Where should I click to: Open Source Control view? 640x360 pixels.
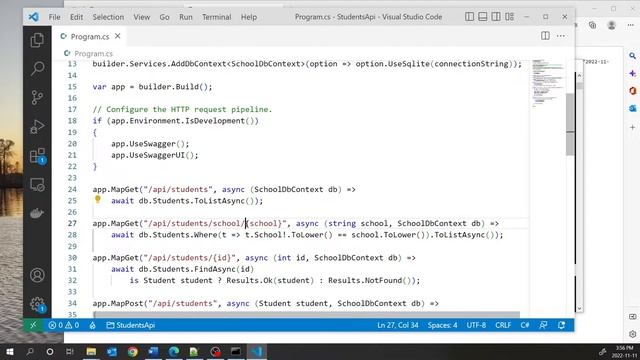tap(37, 97)
